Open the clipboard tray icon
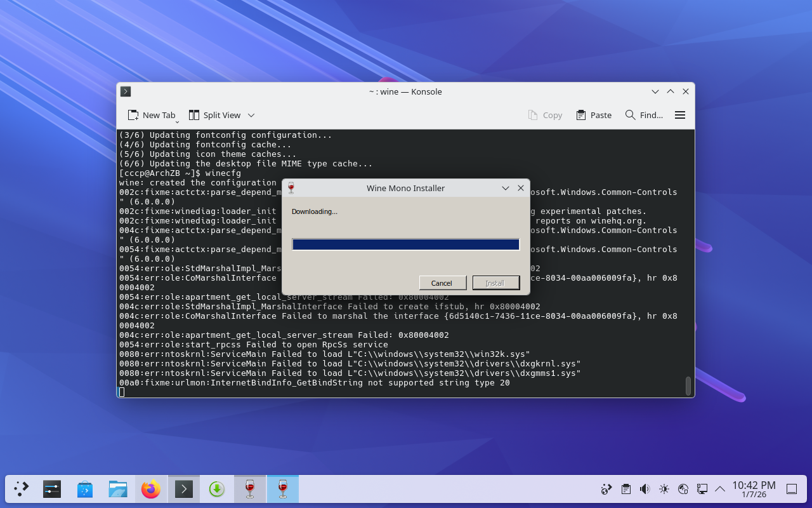Image resolution: width=812 pixels, height=508 pixels. tap(626, 489)
